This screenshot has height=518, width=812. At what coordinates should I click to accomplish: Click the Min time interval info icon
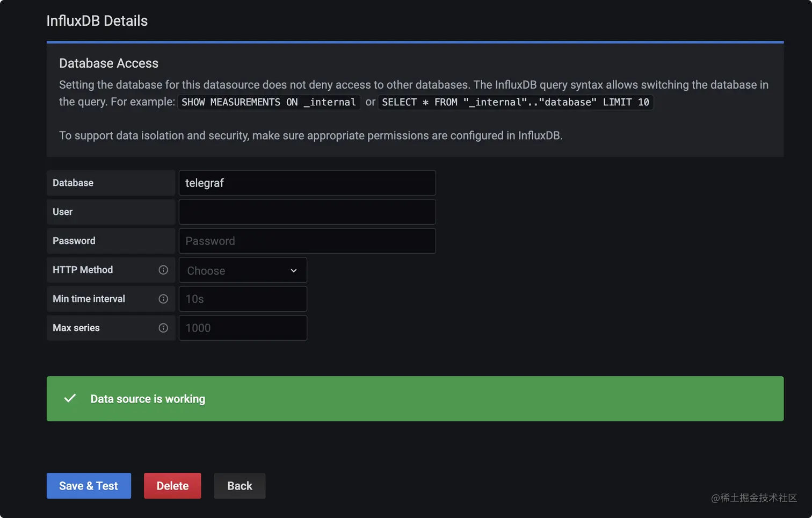pos(163,299)
